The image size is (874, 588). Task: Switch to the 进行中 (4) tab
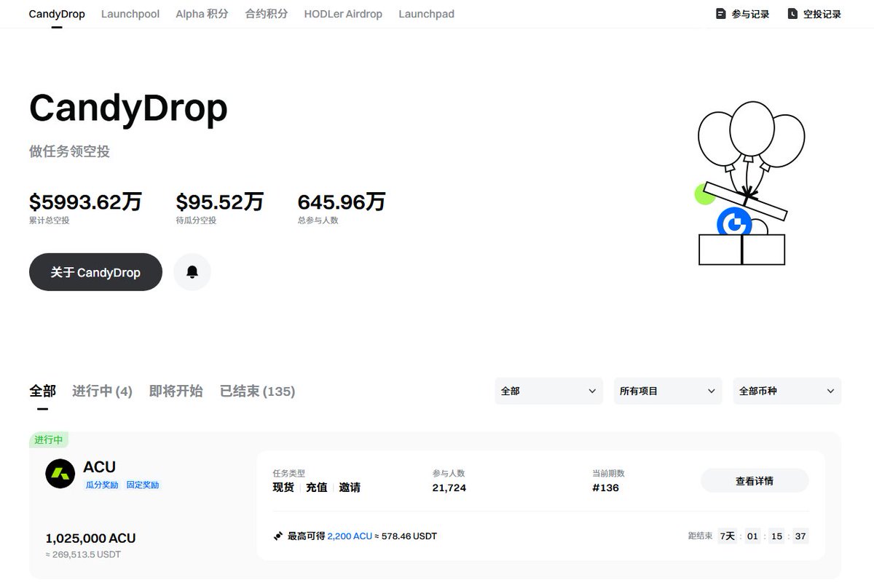coord(102,391)
